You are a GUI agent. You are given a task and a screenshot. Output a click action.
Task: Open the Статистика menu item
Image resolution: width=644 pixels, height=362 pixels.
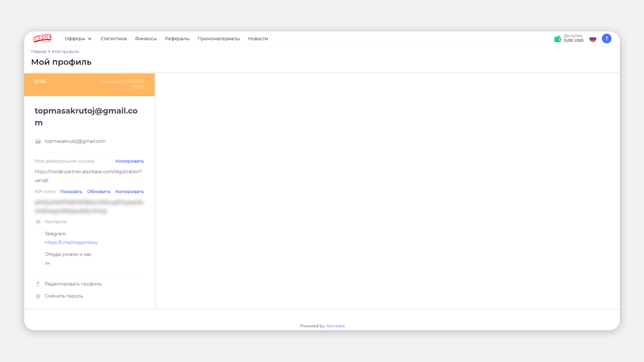pyautogui.click(x=114, y=39)
